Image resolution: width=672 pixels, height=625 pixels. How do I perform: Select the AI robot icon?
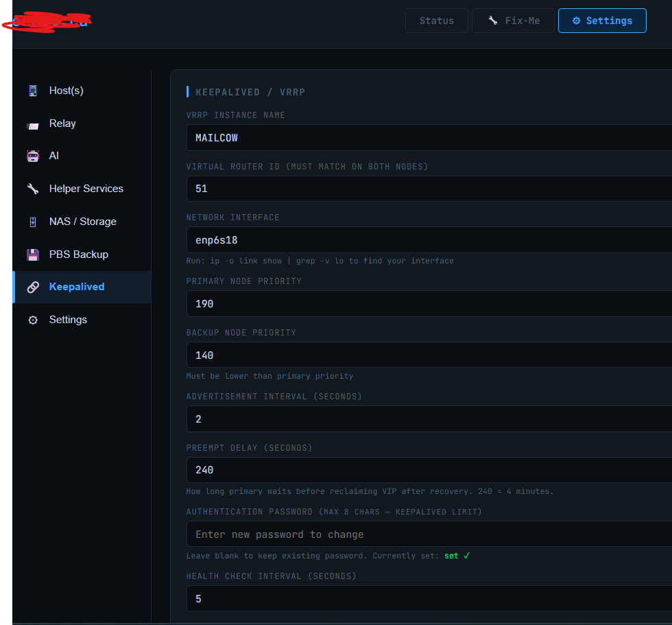[33, 156]
